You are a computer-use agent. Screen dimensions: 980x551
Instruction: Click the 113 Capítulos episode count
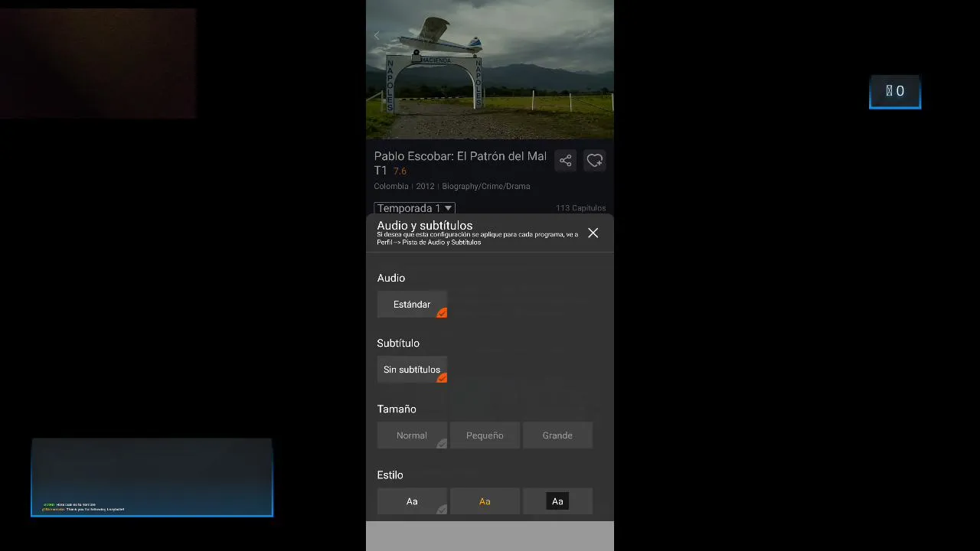click(x=580, y=208)
